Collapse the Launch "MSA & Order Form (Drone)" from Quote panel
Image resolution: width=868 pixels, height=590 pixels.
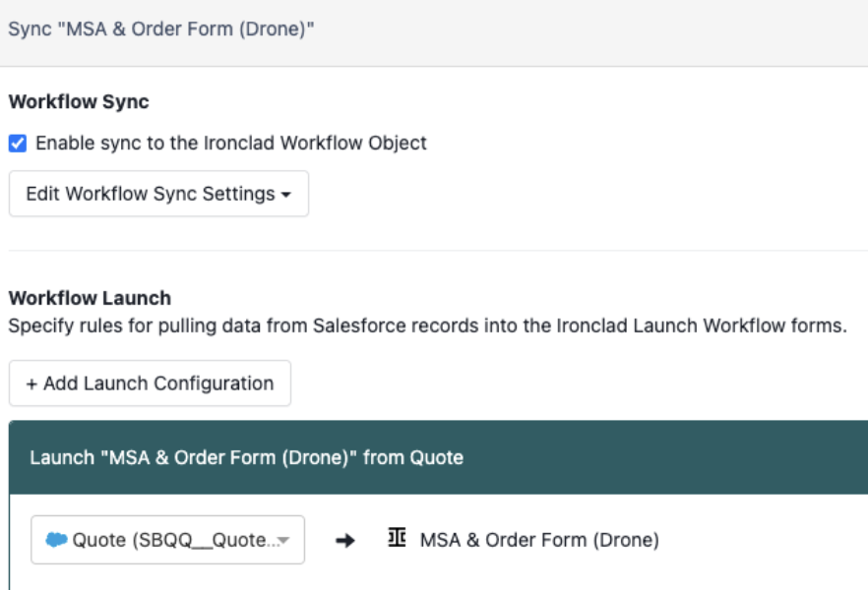[439, 457]
